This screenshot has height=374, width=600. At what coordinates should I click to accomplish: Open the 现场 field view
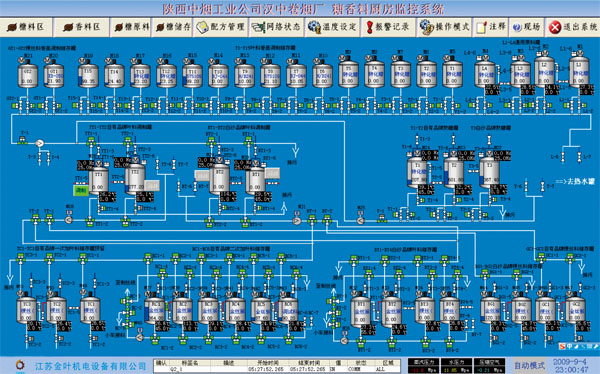[527, 27]
